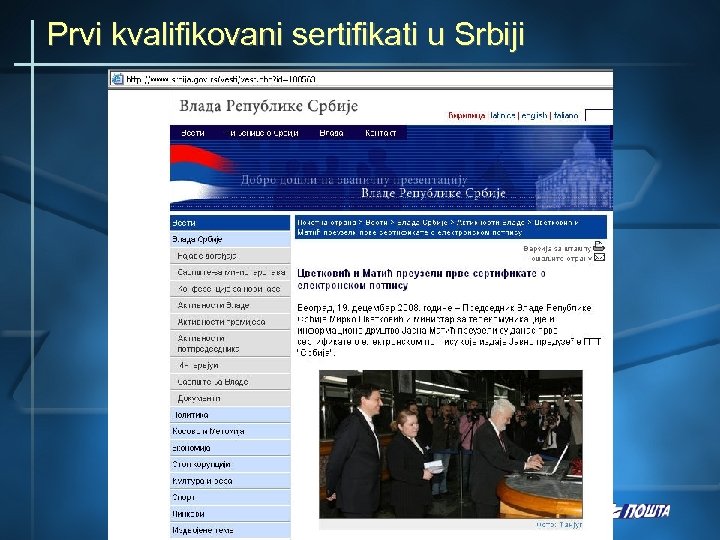Click Активности Владе in the breadcrumb trail
Viewport: 720px width, 540px height.
coord(490,223)
